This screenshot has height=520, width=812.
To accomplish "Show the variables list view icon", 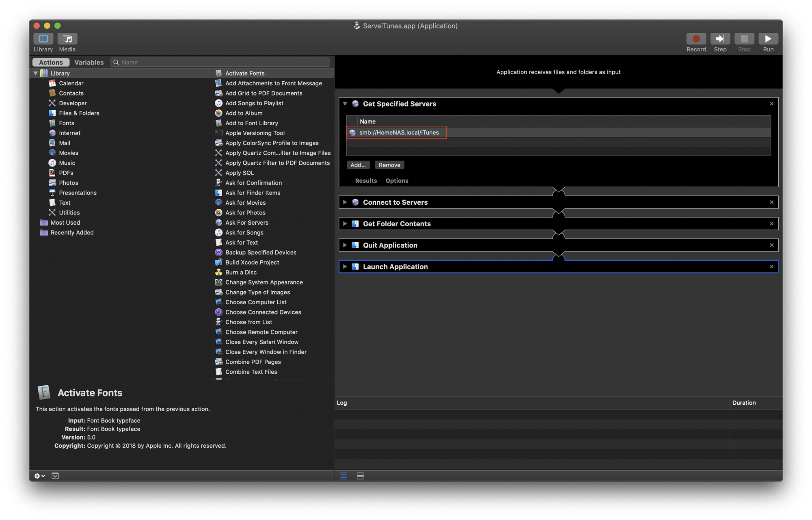I will 360,476.
